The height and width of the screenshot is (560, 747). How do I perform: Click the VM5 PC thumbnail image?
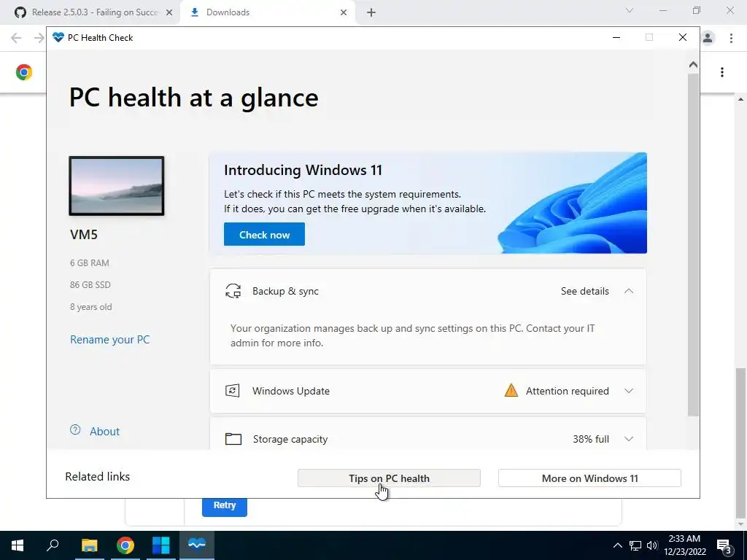coord(117,186)
